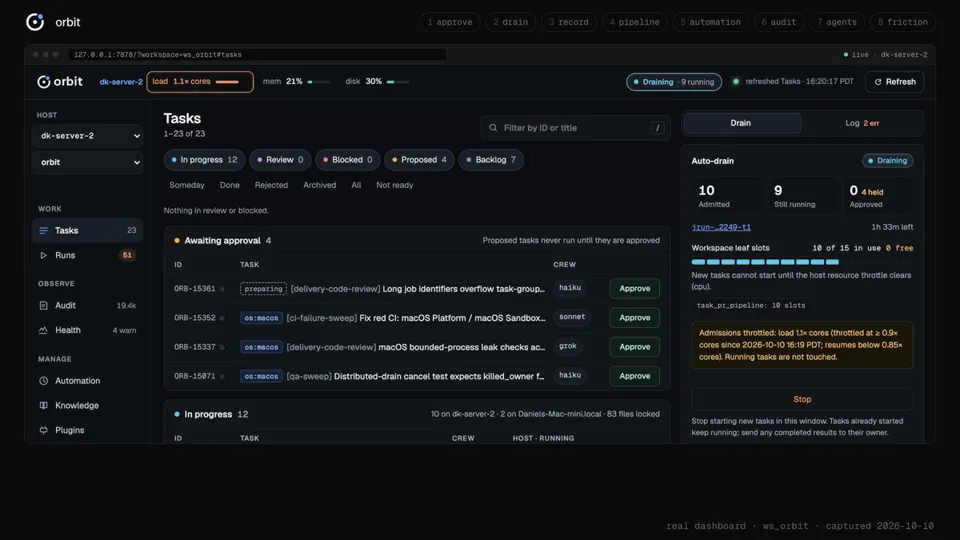Open Automation via its clock icon

pos(43,381)
